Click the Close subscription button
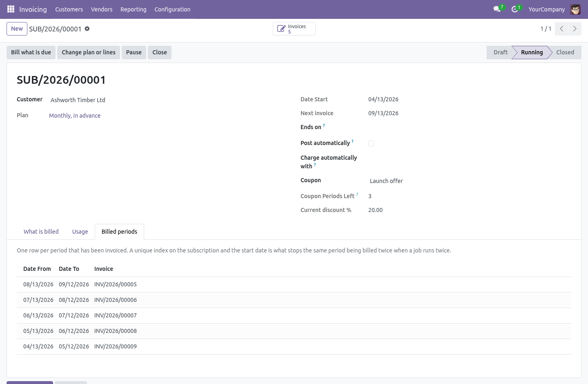 pyautogui.click(x=160, y=52)
